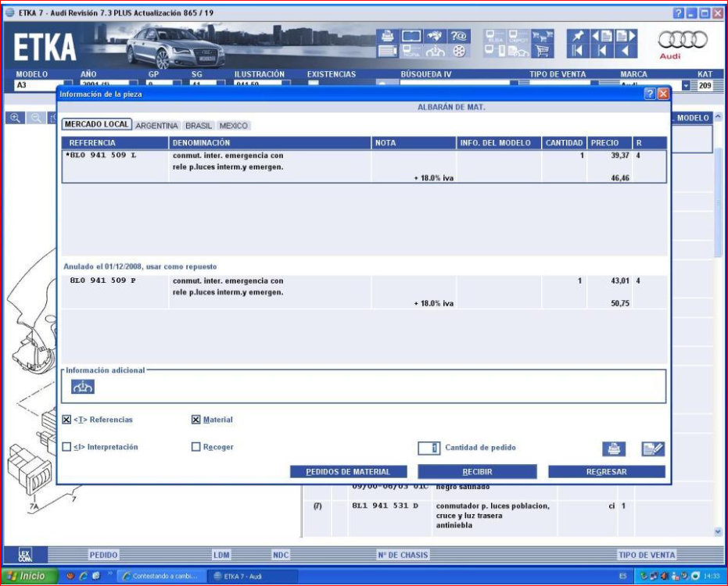Click the NDC status bar label
The image size is (728, 586).
[281, 555]
